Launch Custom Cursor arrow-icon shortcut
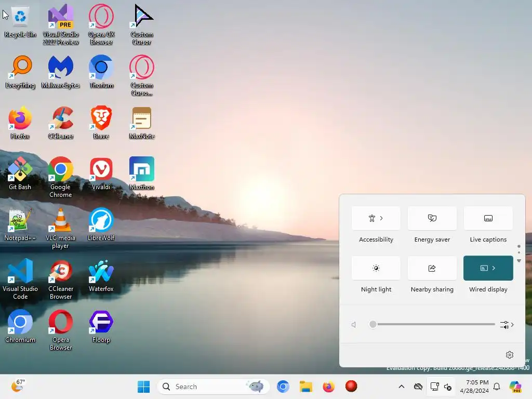The height and width of the screenshot is (399, 532). 142,24
